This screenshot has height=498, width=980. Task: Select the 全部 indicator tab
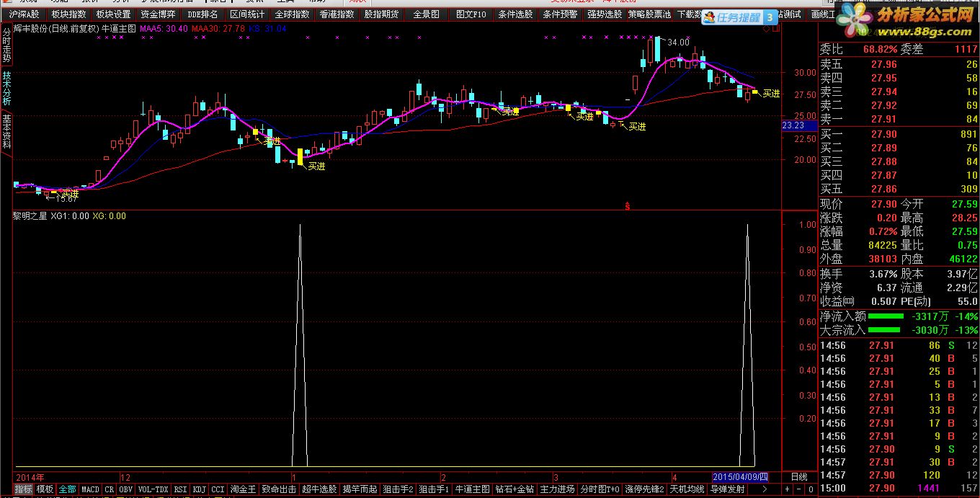coord(67,489)
